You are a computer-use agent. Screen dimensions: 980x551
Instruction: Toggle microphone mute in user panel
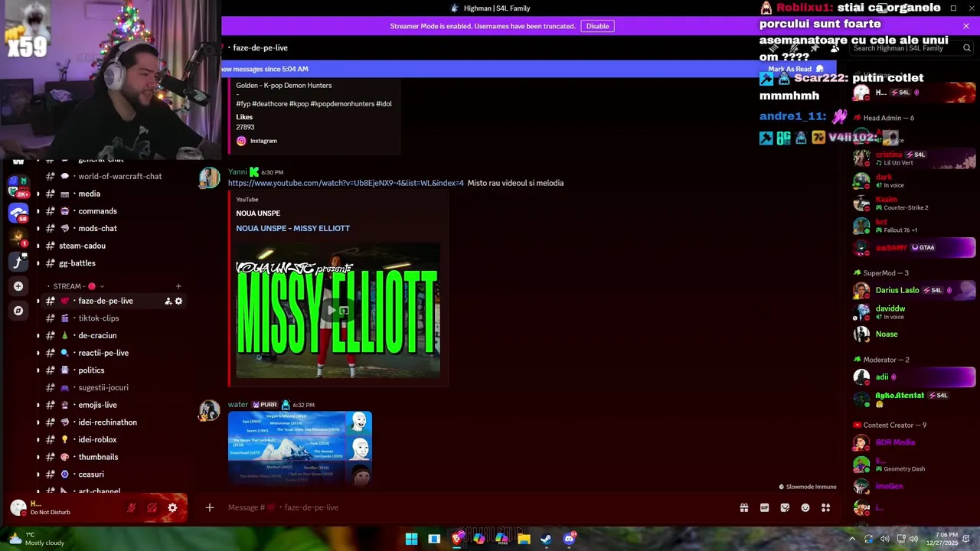[132, 507]
